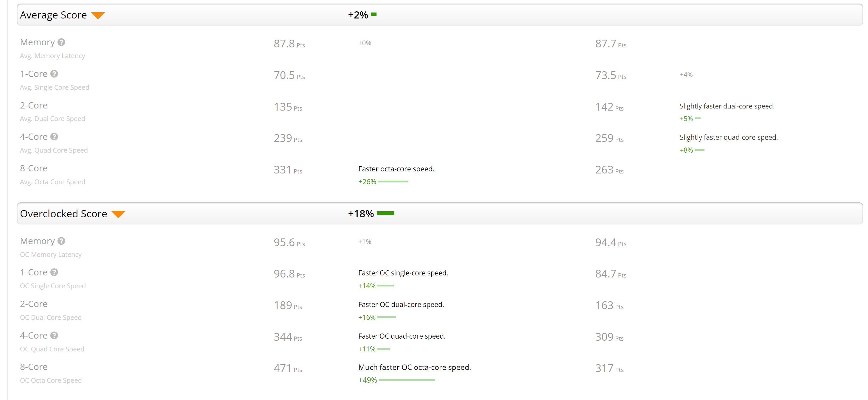Select the Average 2-Core row label
The image size is (868, 400).
[34, 105]
